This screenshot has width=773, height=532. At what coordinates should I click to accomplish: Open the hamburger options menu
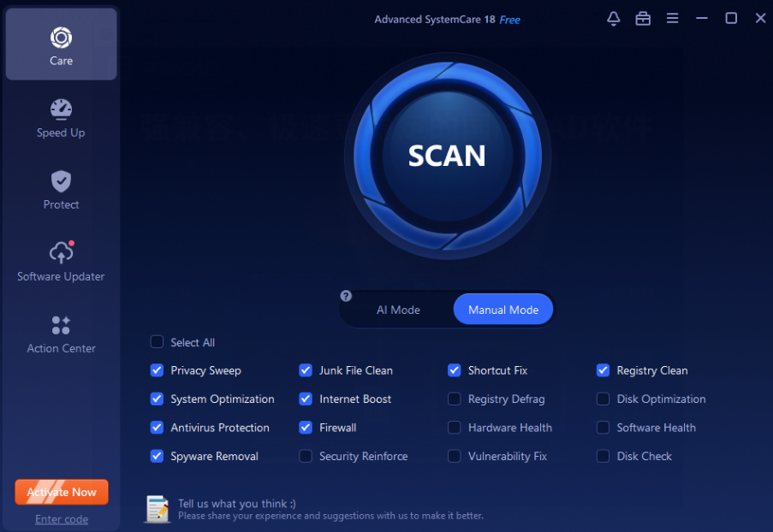pos(673,19)
